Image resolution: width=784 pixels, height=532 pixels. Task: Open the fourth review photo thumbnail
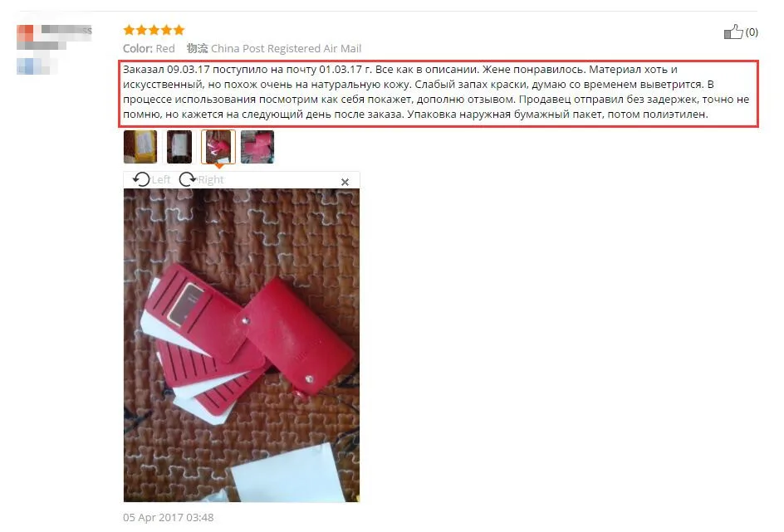[257, 147]
